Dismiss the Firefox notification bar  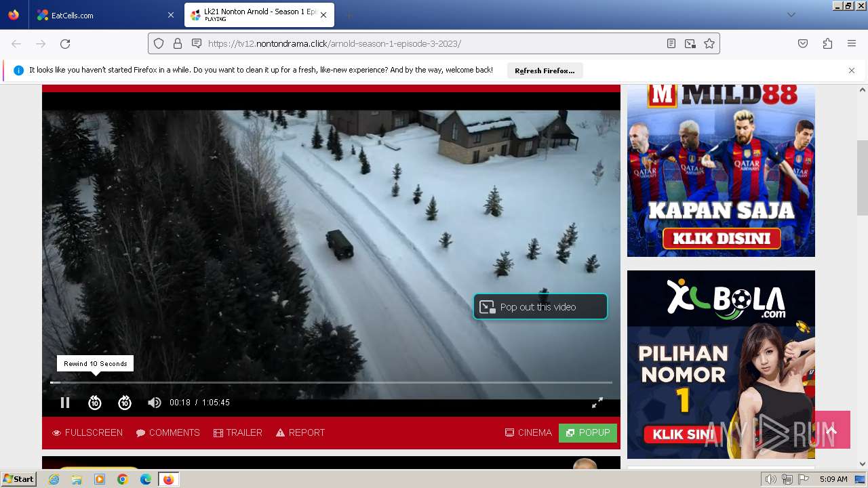[x=852, y=70]
